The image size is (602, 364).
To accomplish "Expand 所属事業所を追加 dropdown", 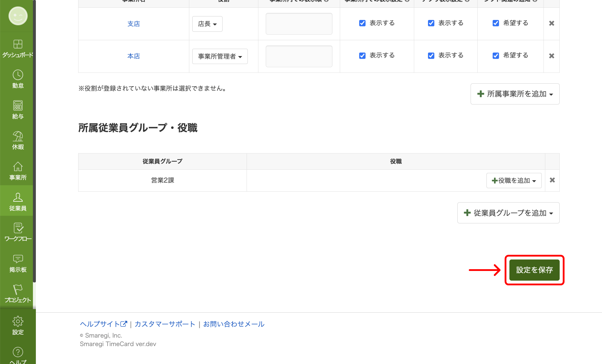I will [515, 94].
